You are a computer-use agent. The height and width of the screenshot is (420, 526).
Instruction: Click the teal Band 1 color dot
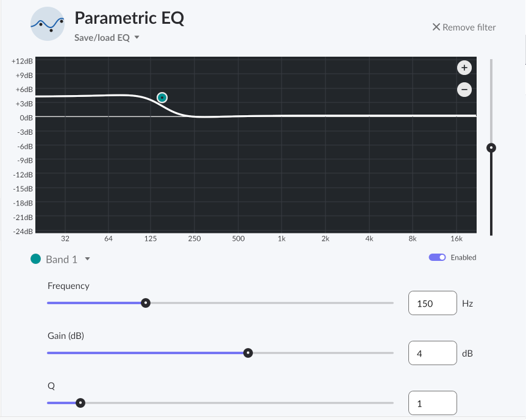(x=35, y=259)
